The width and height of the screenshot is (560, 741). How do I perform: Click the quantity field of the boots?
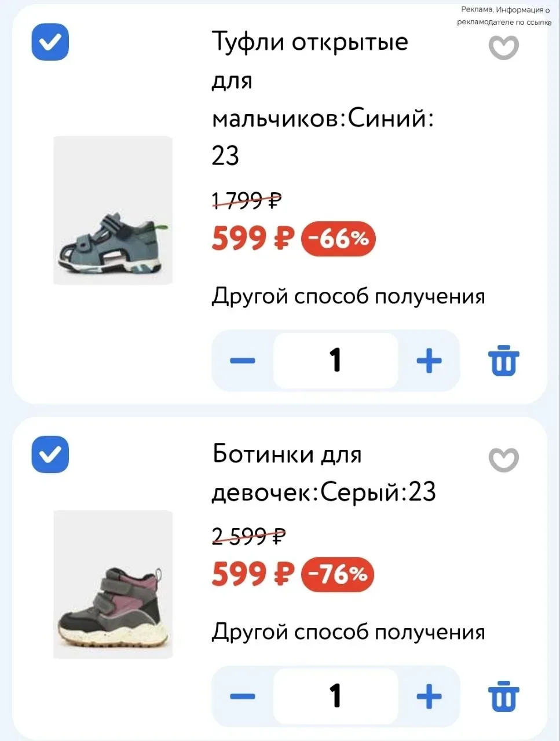[336, 696]
